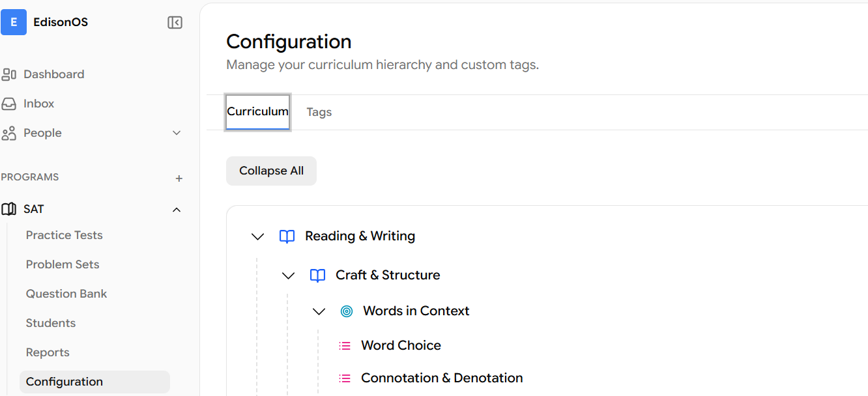Click the Words in Context target icon
The width and height of the screenshot is (868, 396).
tap(347, 311)
